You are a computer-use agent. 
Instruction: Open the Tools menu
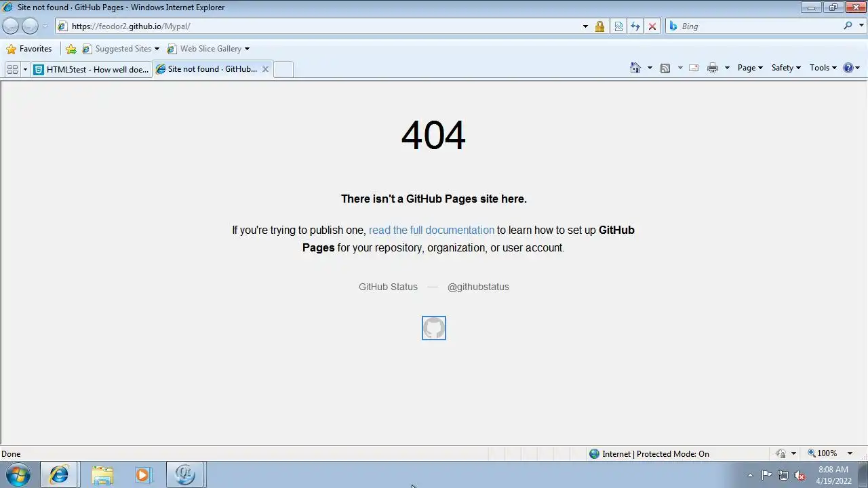tap(823, 68)
